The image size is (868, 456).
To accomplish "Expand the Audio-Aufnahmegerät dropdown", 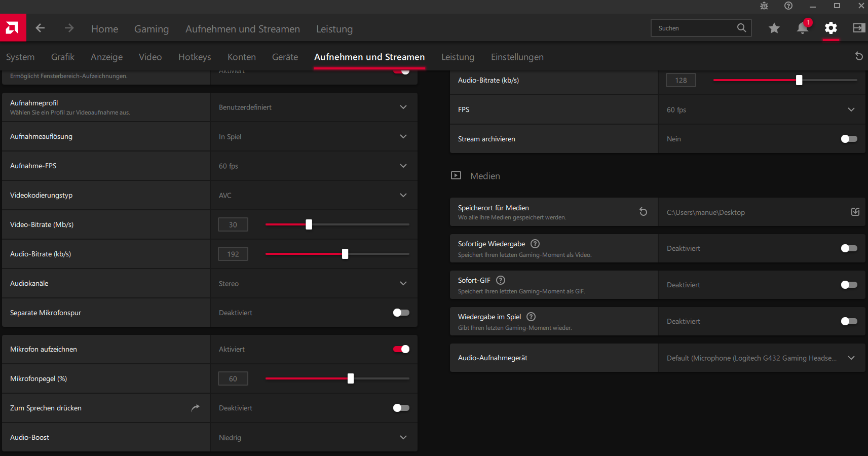I will click(x=851, y=358).
